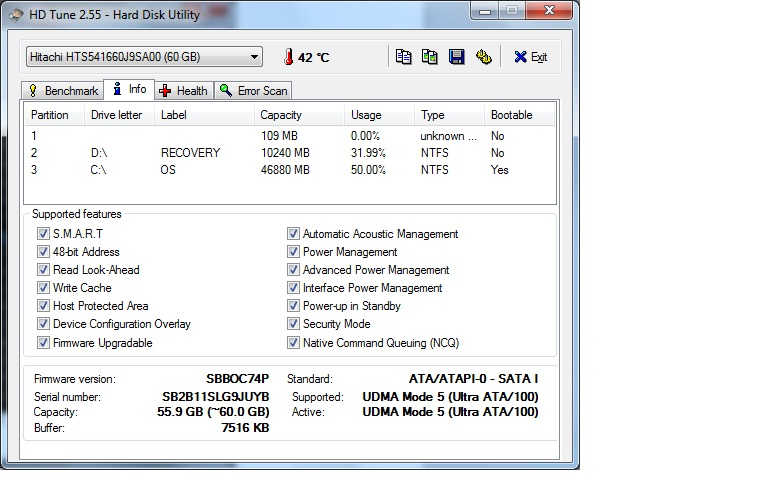Toggle the S.M.A.R.T checkbox
This screenshot has width=768, height=480.
point(43,234)
